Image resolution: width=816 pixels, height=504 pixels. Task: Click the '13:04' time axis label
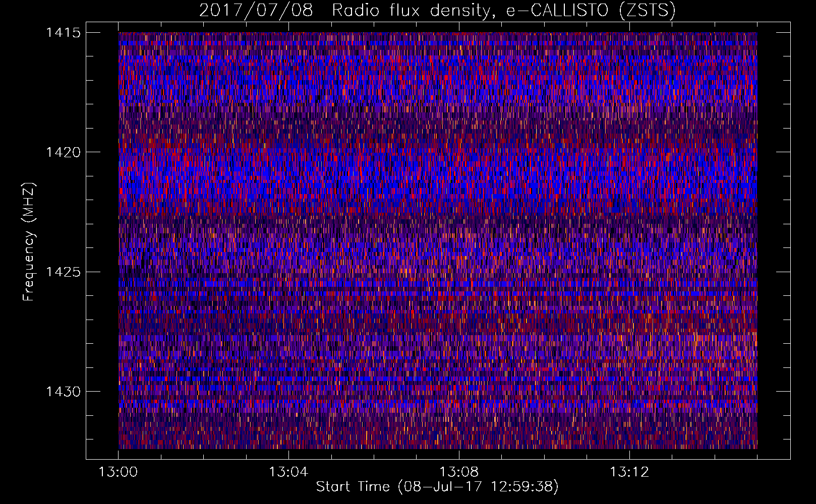coord(288,472)
